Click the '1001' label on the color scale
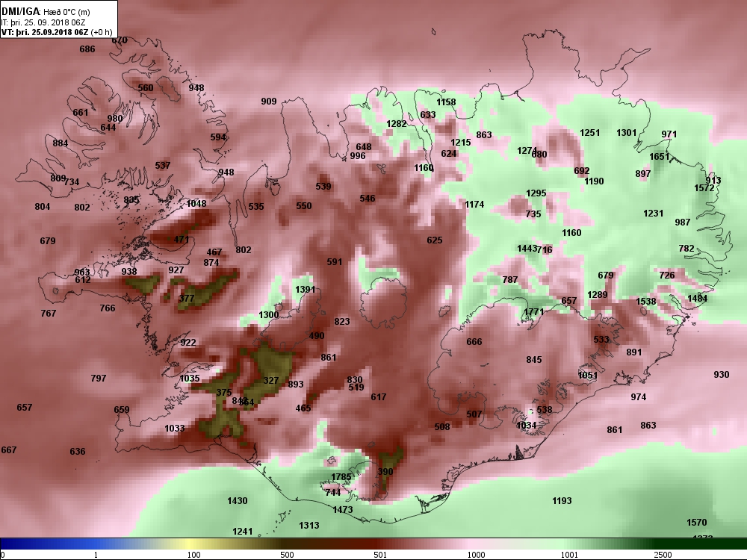Image resolution: width=747 pixels, height=560 pixels. [568, 555]
